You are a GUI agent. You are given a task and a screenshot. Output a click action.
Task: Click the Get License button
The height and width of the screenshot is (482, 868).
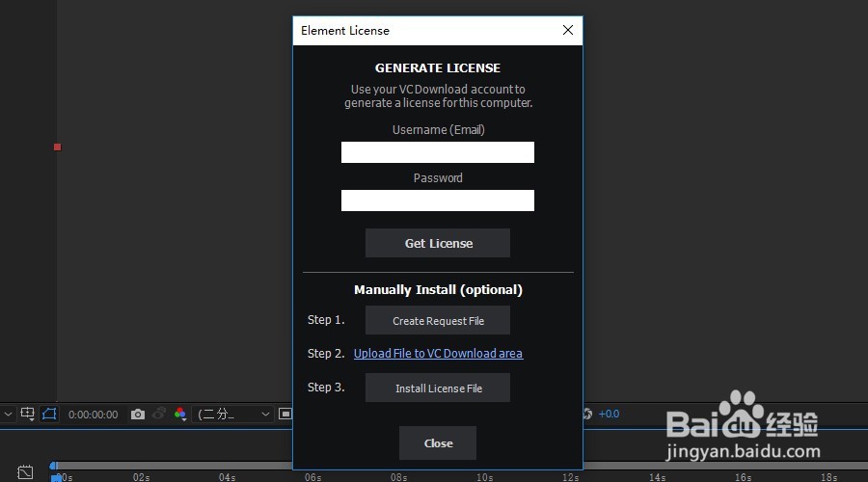437,243
